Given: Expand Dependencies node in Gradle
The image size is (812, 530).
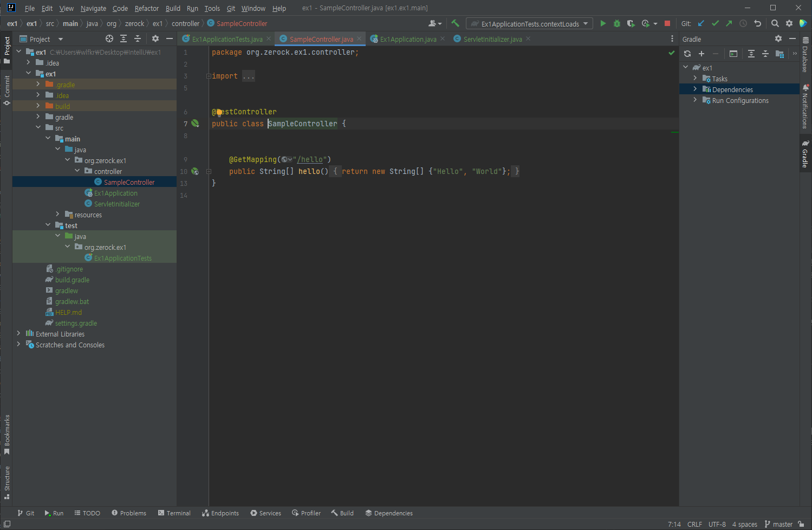Looking at the screenshot, I should 695,89.
